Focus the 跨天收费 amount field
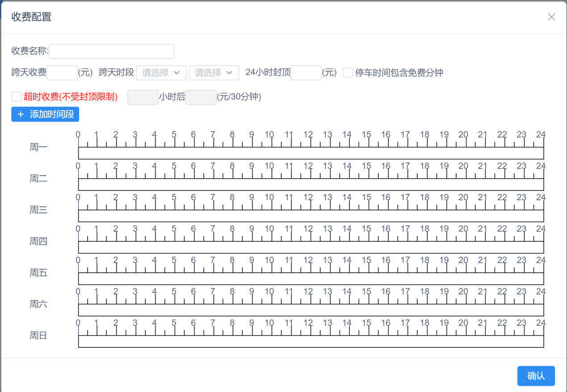567x392 pixels. (62, 72)
